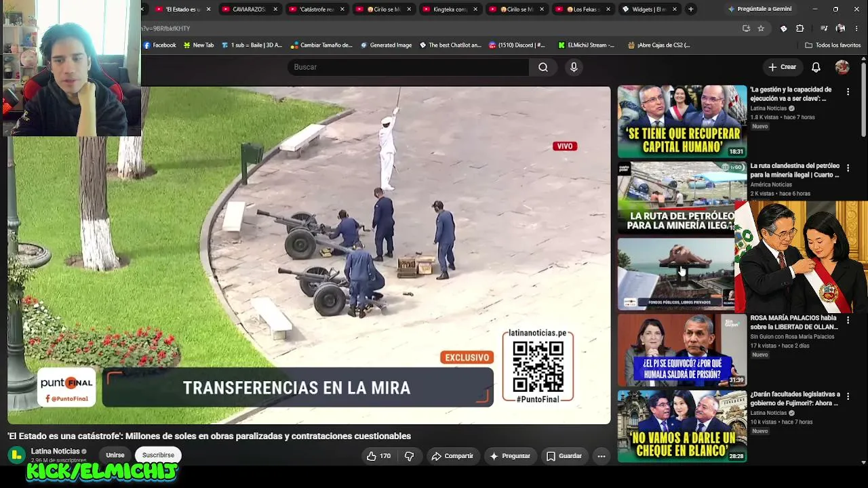Switch to the Kingteka tab
868x488 pixels.
click(450, 9)
